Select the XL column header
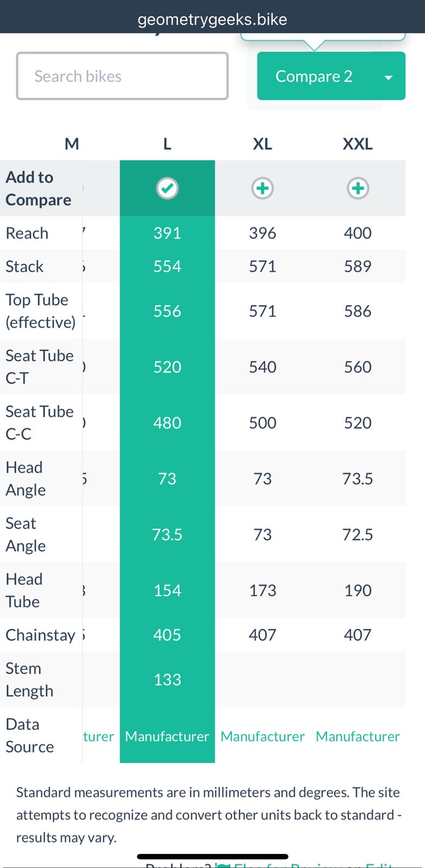Viewport: 425px width, 868px height. (x=262, y=144)
